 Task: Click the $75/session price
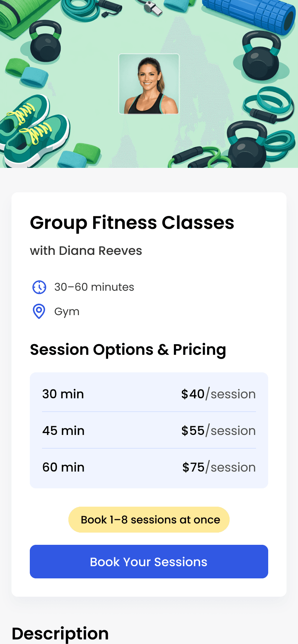tap(219, 467)
